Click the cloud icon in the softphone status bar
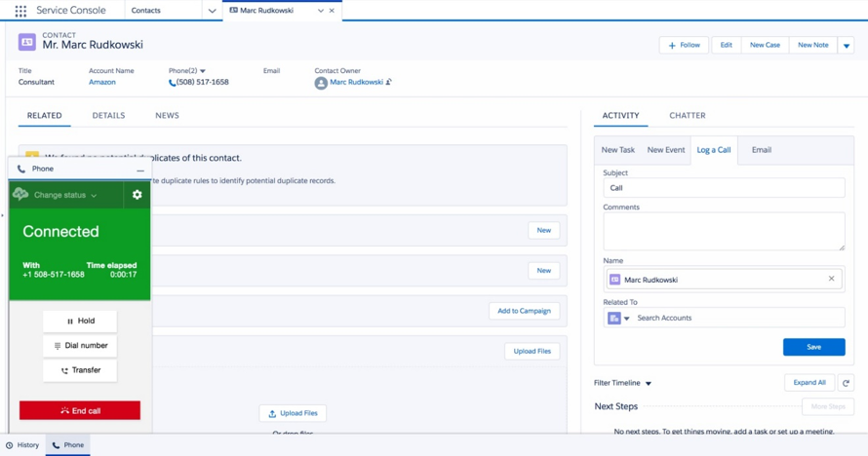 [x=20, y=195]
